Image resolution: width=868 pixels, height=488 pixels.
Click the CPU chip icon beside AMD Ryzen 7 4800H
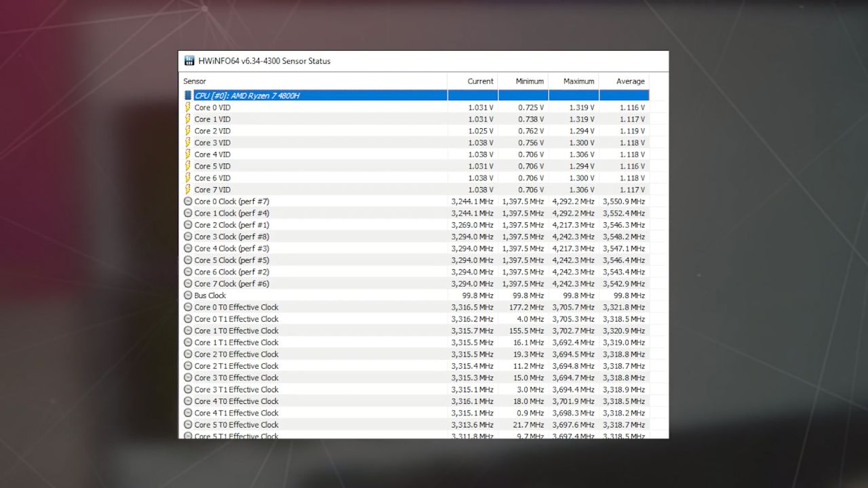[x=188, y=96]
